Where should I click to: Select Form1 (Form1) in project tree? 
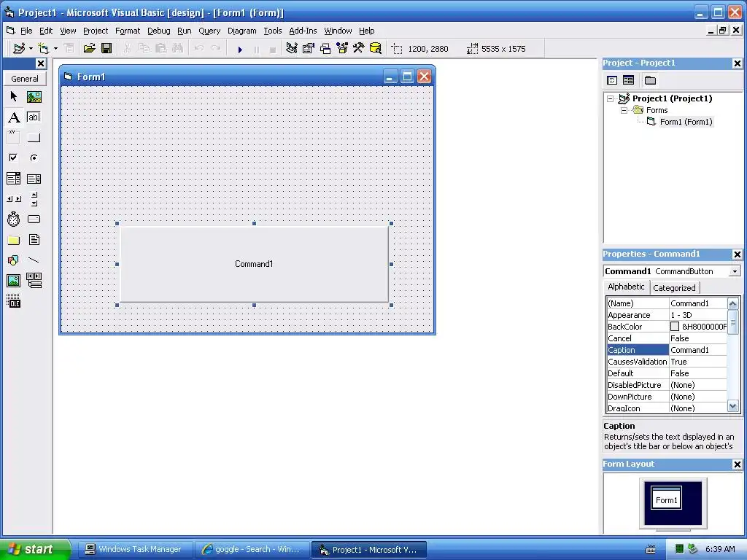[686, 122]
